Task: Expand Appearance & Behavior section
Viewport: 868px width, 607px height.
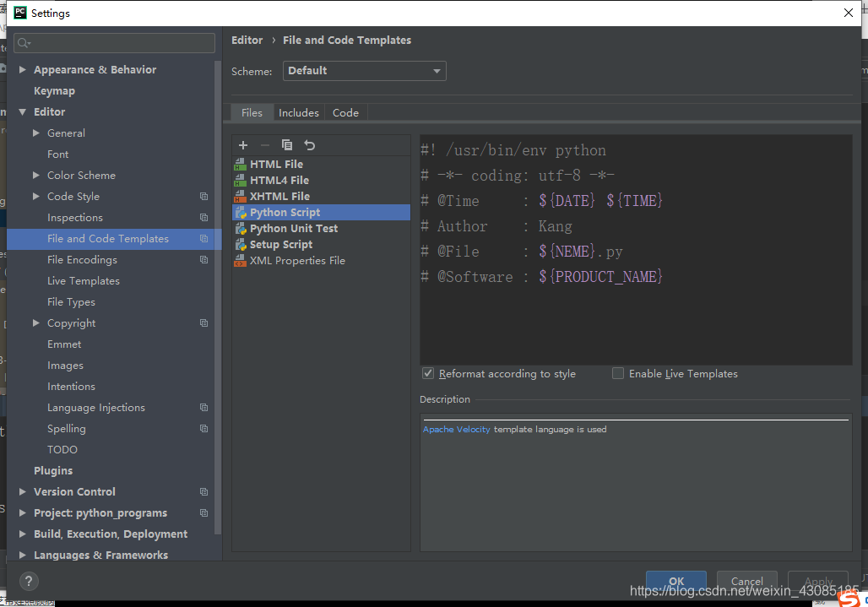Action: (x=23, y=70)
